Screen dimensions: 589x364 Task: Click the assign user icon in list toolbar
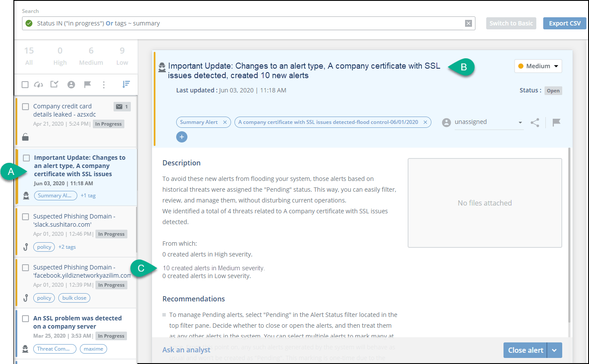(71, 85)
